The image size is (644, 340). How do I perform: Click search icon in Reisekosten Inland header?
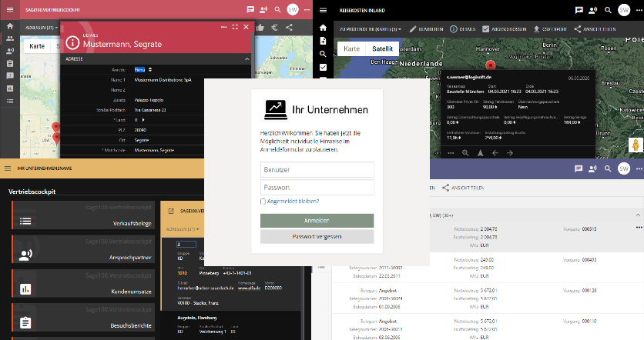(608, 10)
